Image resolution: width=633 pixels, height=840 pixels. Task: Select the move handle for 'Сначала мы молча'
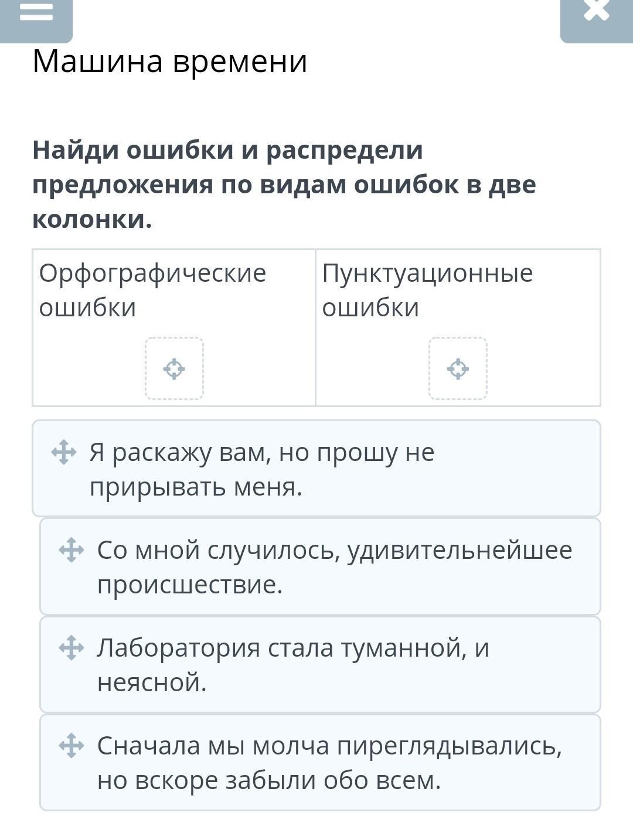[72, 746]
